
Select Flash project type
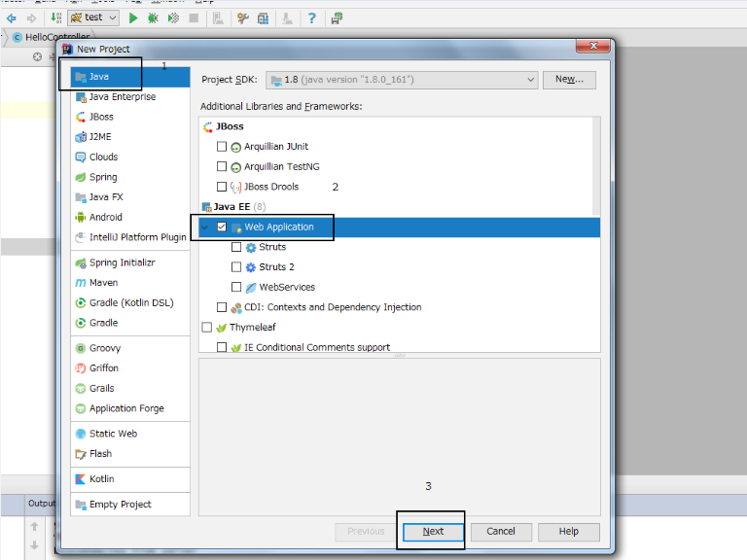130,453
